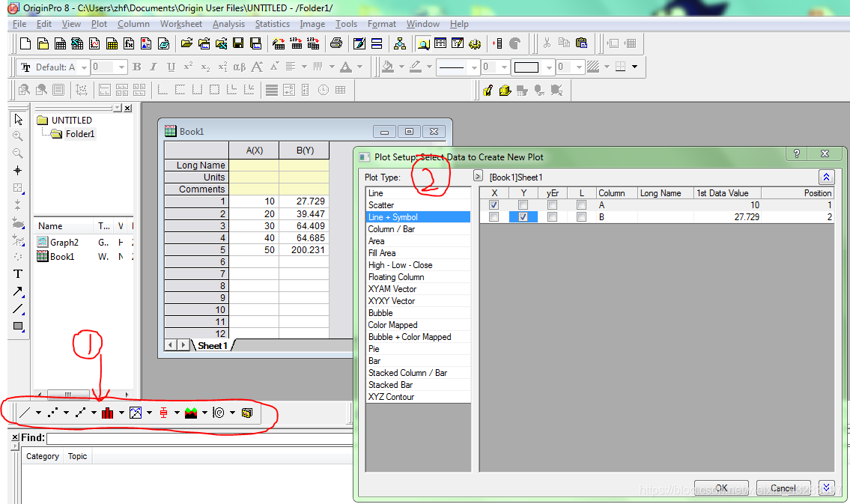Expand the Scatter plot dropdown arrow
The height and width of the screenshot is (504, 850).
click(66, 413)
